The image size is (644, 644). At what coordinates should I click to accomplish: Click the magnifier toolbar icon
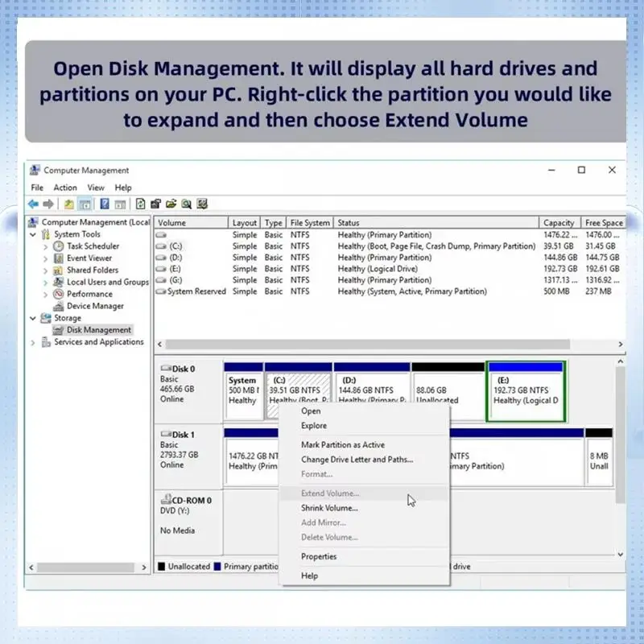(187, 204)
